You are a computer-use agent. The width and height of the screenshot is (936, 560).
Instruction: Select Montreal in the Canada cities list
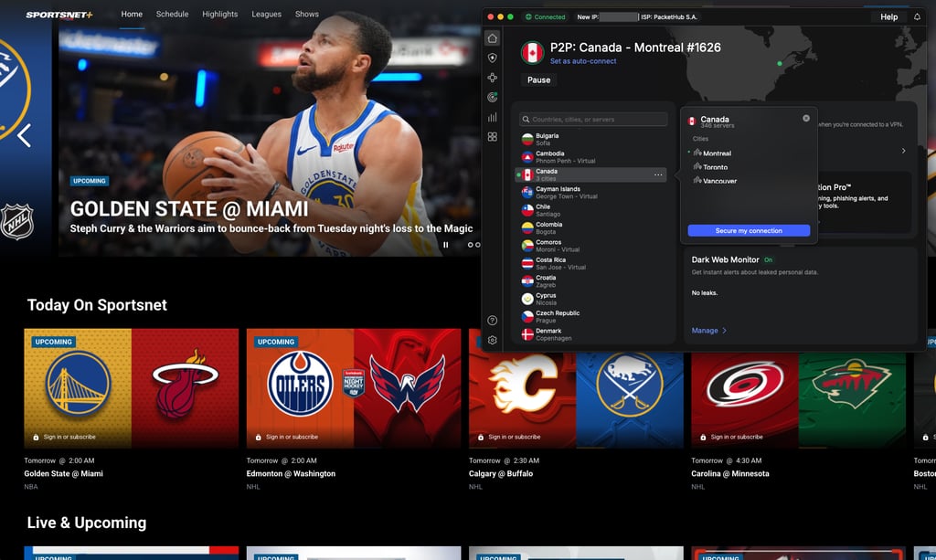[x=717, y=153]
